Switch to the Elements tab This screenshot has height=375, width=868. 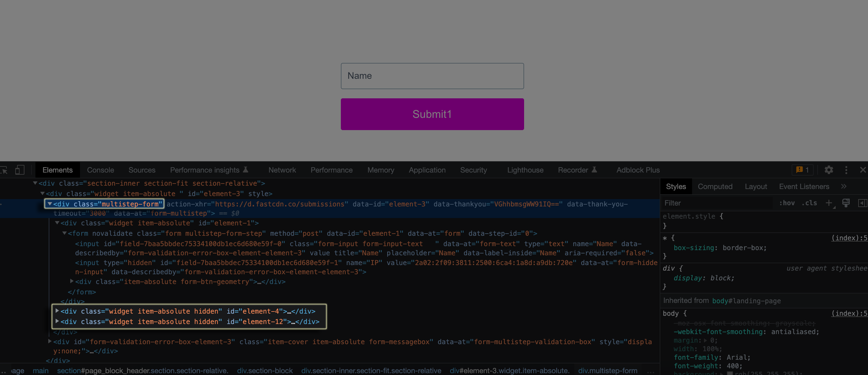coord(58,170)
